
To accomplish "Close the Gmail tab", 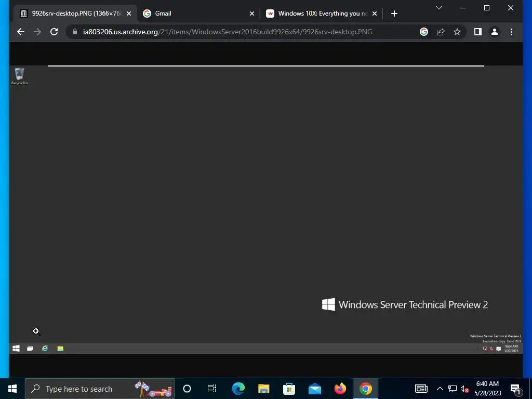I will [252, 14].
